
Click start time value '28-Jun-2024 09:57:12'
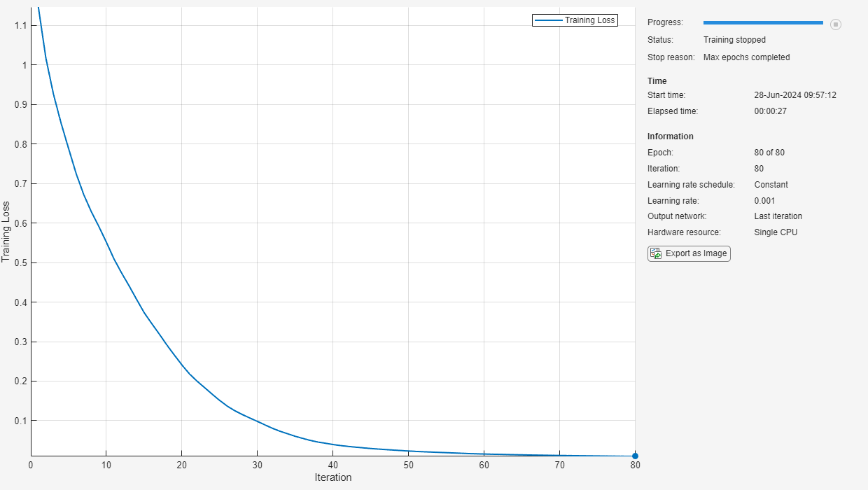pos(795,95)
